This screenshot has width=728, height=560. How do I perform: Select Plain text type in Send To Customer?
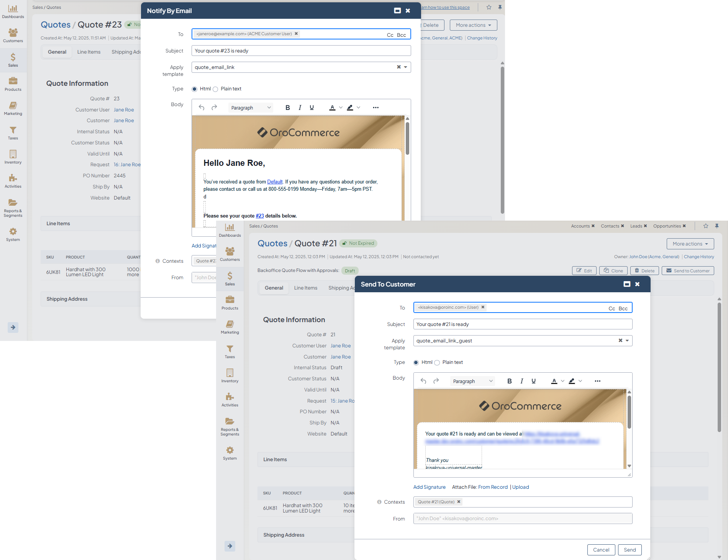click(x=437, y=362)
